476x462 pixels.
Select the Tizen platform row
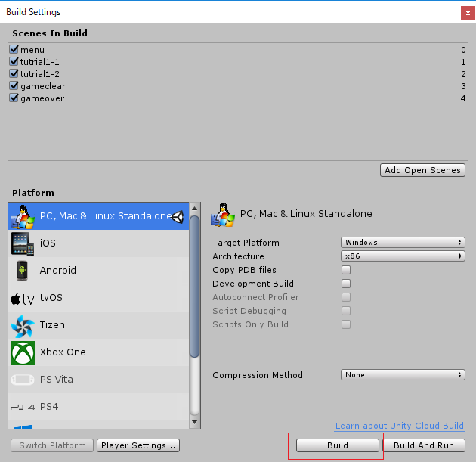pyautogui.click(x=99, y=325)
